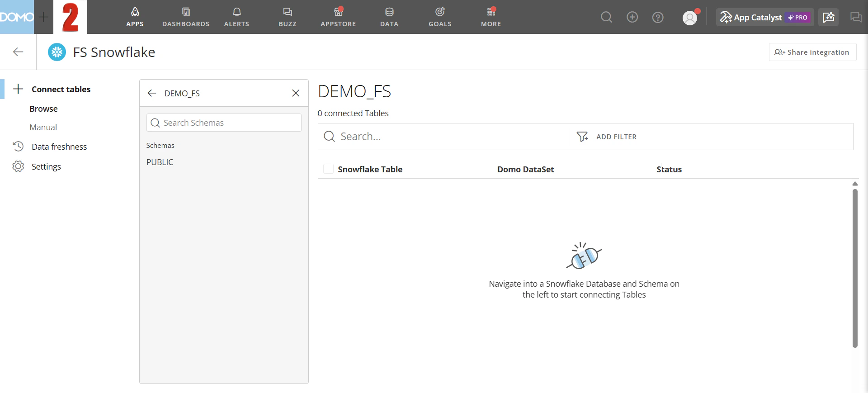
Task: Click the table vertical scrollbar
Action: (855, 269)
